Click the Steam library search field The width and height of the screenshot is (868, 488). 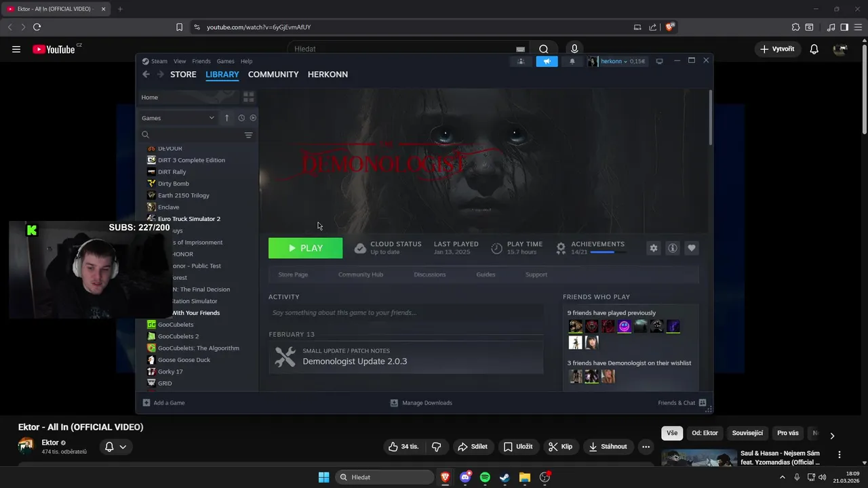[190, 135]
